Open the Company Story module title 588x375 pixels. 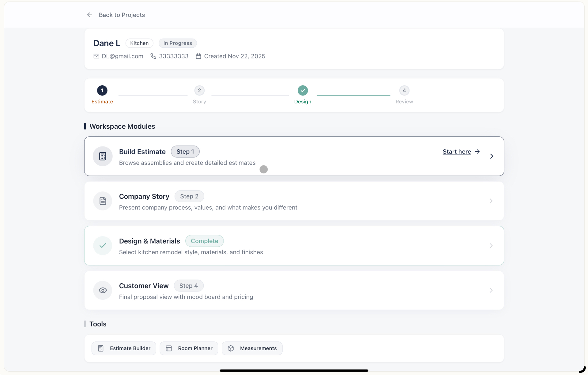144,196
